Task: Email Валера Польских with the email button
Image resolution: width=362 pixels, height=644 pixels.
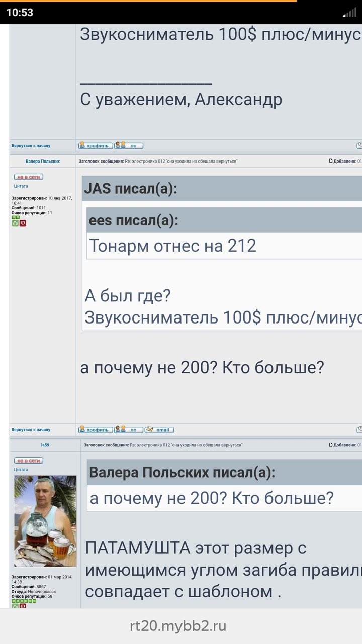Action: [159, 430]
